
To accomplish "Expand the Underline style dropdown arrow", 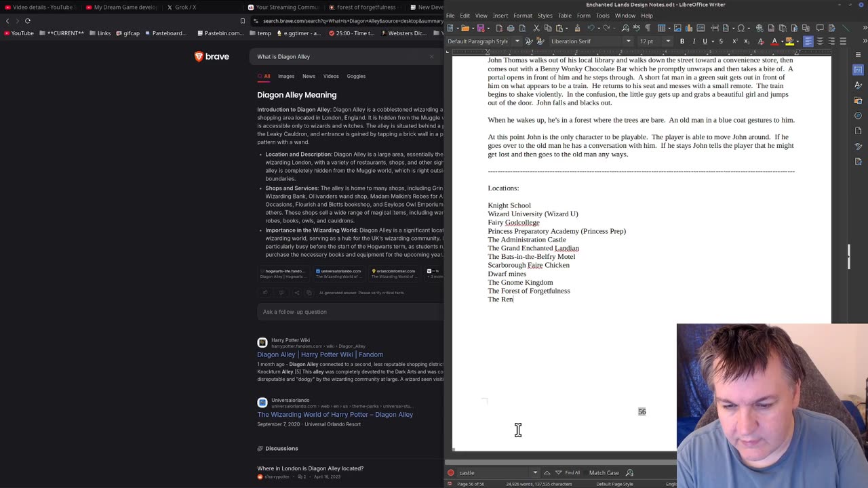I will (712, 41).
